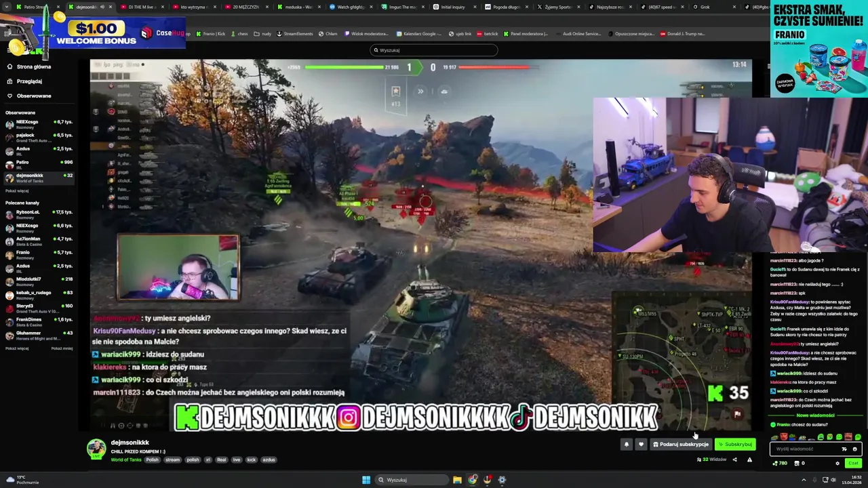
Task: Jump to Nowe wiadomości in chat
Action: pyautogui.click(x=816, y=415)
